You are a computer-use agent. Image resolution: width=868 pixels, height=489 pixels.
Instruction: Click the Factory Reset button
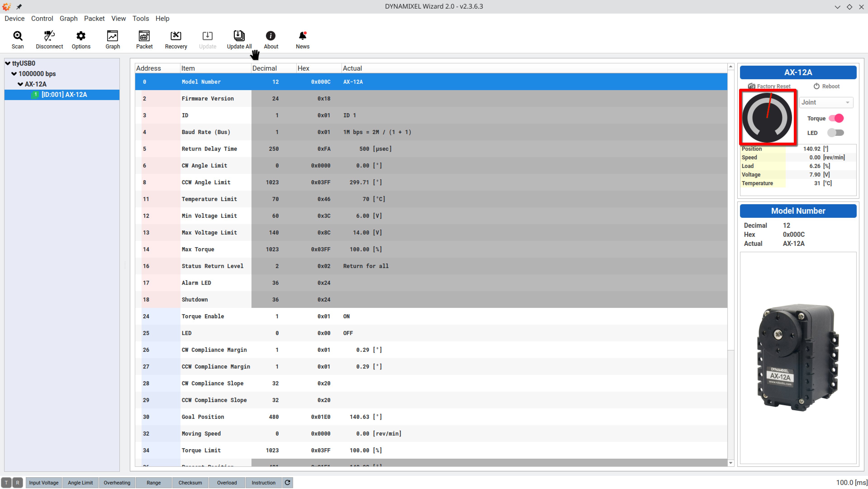pos(769,86)
